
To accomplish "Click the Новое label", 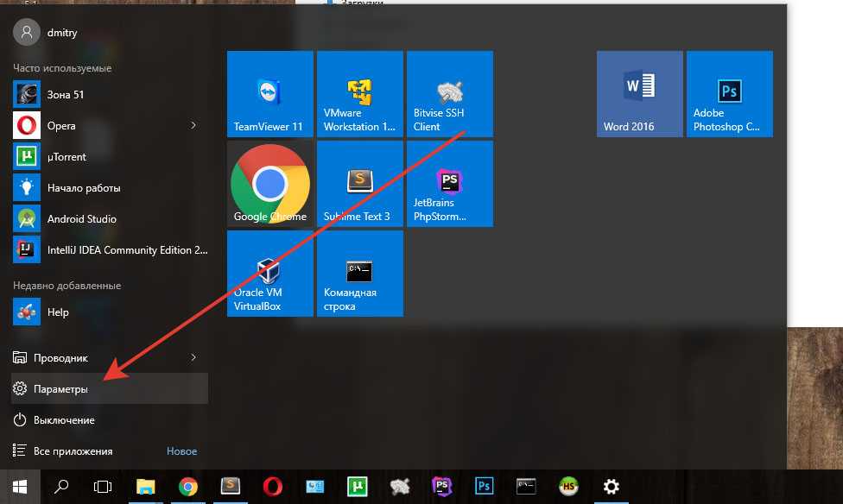I will tap(181, 451).
